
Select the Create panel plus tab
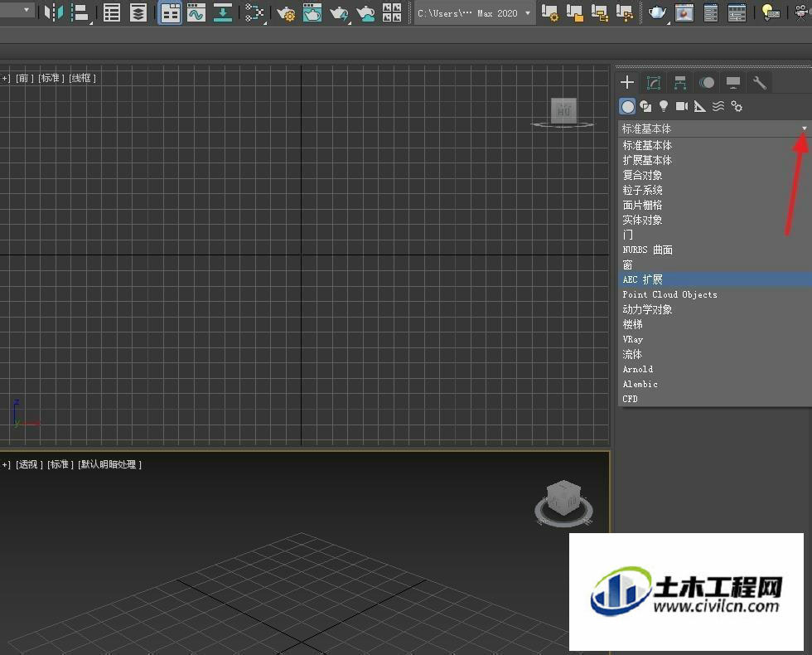[627, 82]
